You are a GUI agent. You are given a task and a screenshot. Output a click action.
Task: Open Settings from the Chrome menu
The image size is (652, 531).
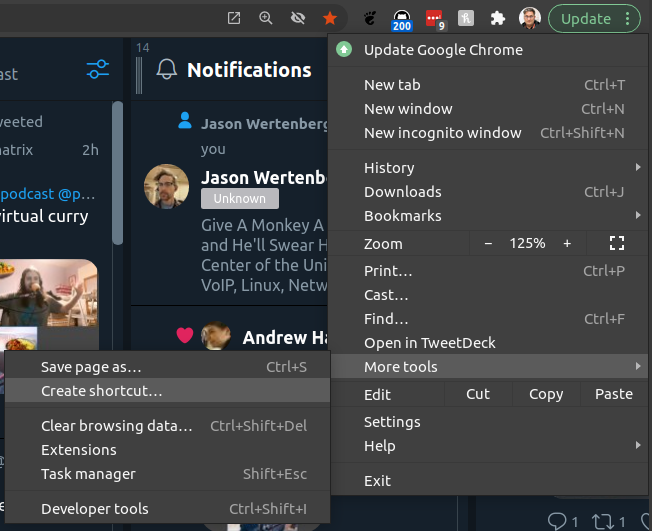click(488, 422)
